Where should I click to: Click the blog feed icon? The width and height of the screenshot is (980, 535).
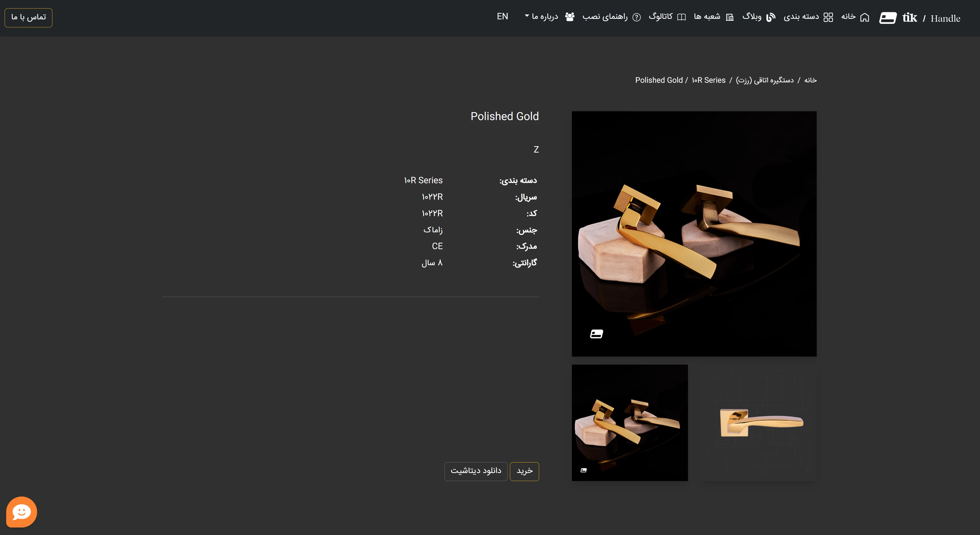[x=771, y=18]
